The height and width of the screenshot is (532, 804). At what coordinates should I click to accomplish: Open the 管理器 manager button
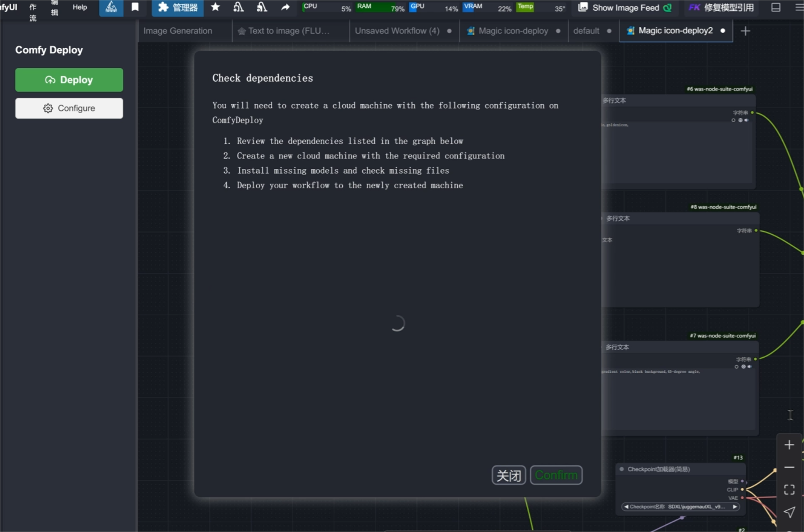click(x=178, y=7)
